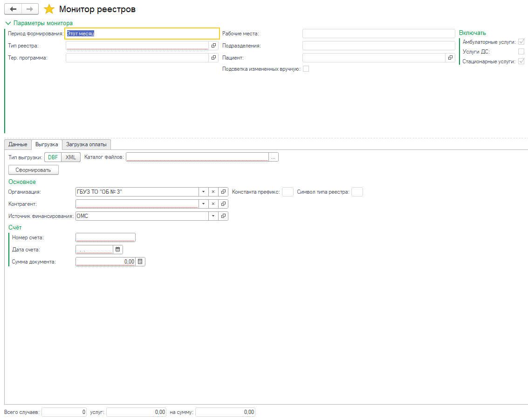
Task: Select XML export type
Action: [71, 157]
